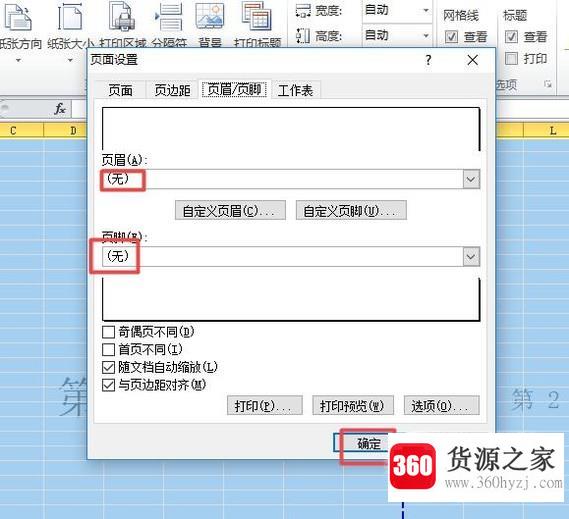569x519 pixels.
Task: Open the height (高度) auto dropdown
Action: pyautogui.click(x=426, y=36)
